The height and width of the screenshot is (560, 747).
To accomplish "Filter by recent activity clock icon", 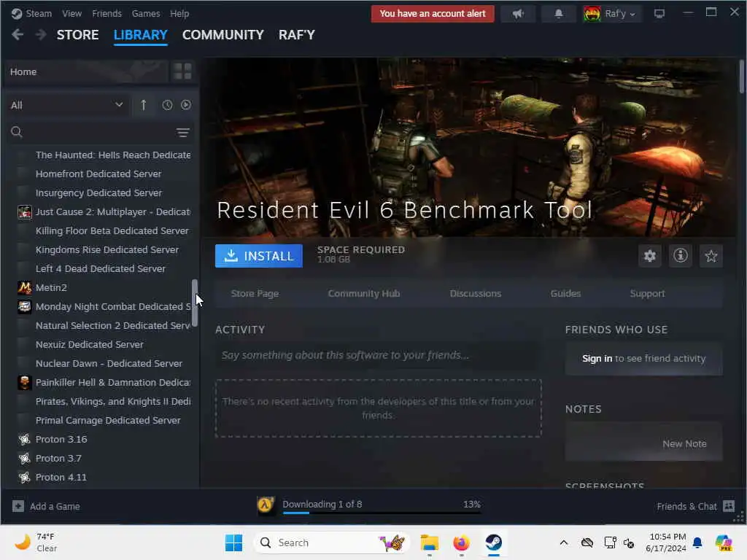I will 167,105.
